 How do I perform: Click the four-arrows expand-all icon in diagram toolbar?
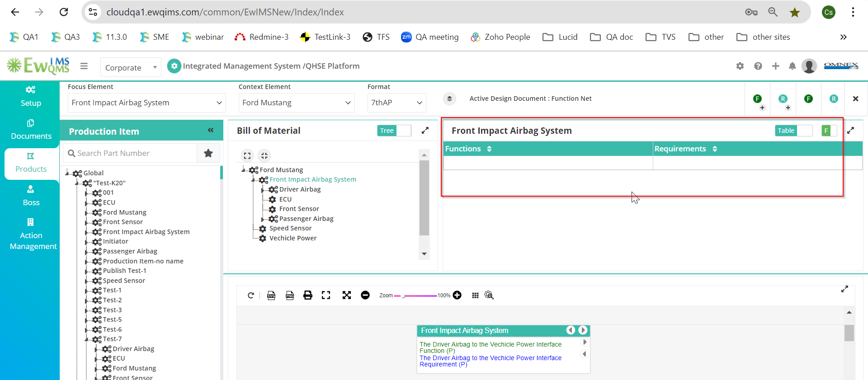[347, 296]
